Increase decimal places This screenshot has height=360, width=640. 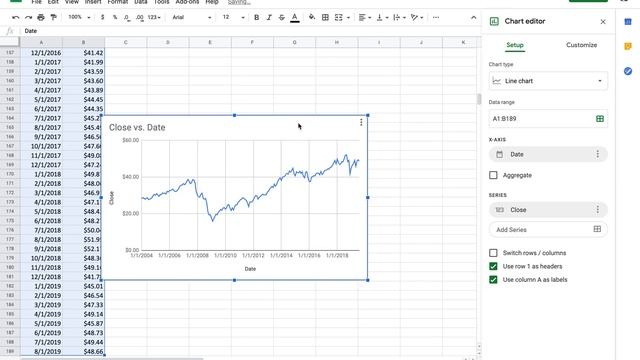140,18
